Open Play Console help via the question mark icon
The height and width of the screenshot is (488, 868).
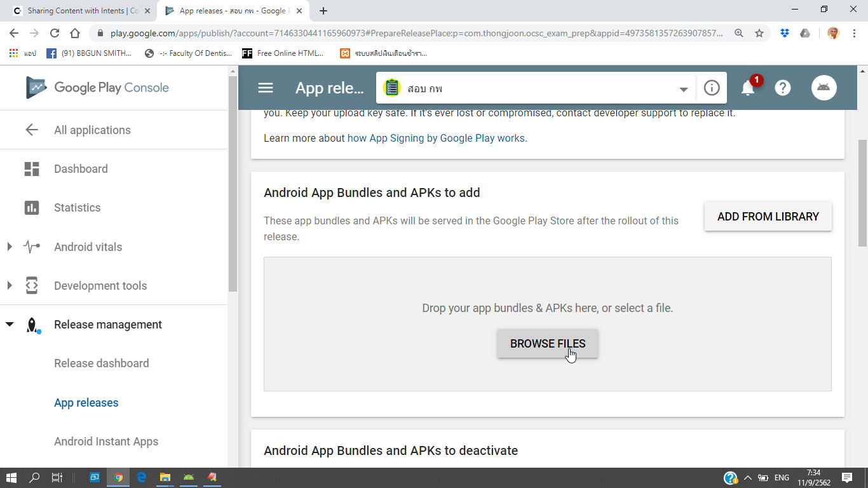[x=782, y=88]
